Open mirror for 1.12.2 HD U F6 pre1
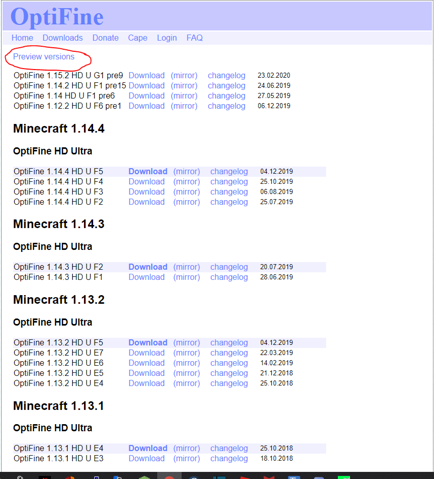434x479 pixels. tap(184, 106)
